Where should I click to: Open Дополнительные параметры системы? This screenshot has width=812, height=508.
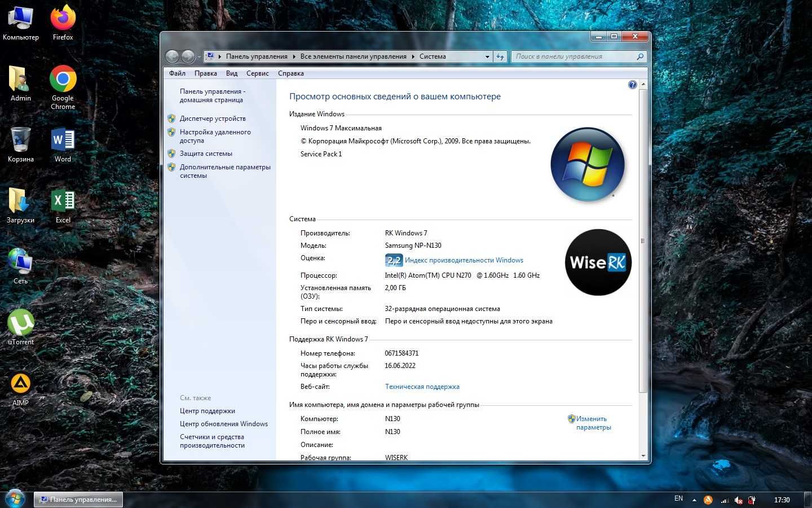pyautogui.click(x=225, y=171)
